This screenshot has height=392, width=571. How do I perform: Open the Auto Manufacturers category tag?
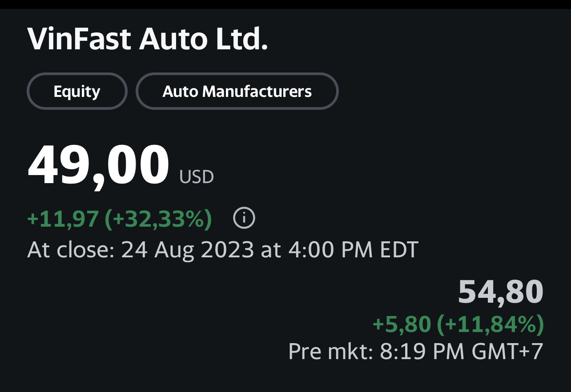(x=237, y=91)
